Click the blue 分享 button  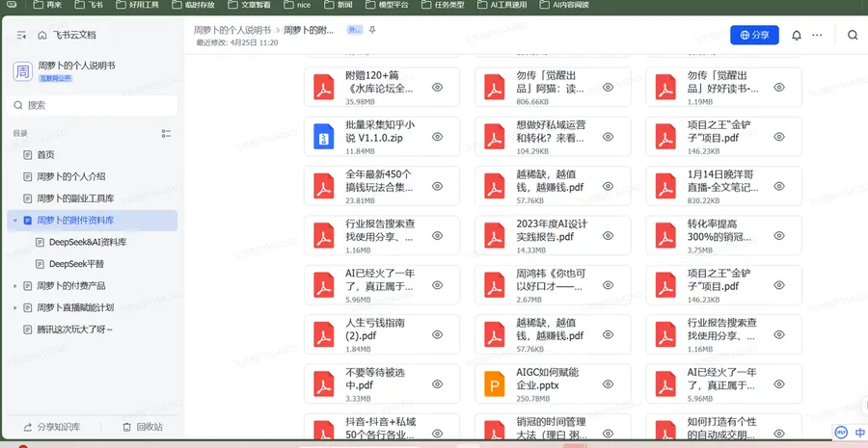754,35
